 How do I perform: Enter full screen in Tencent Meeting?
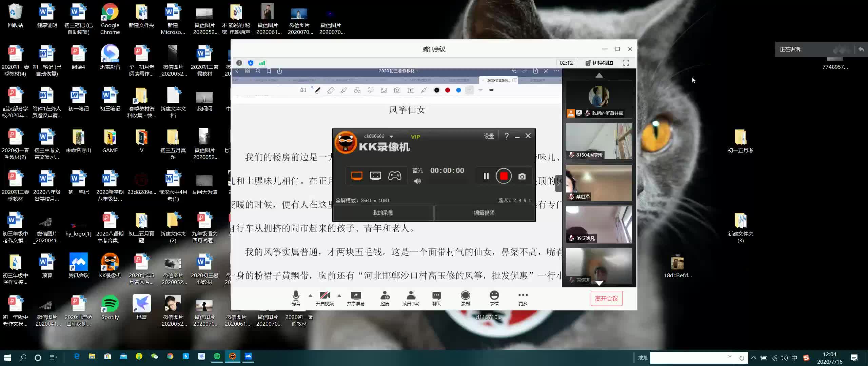pyautogui.click(x=626, y=63)
